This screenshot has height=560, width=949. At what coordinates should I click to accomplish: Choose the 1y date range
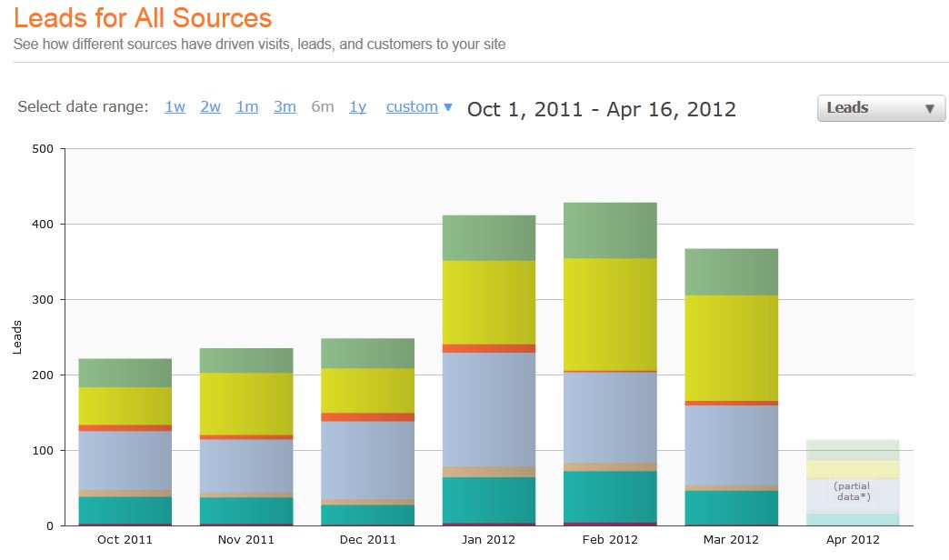(x=357, y=107)
